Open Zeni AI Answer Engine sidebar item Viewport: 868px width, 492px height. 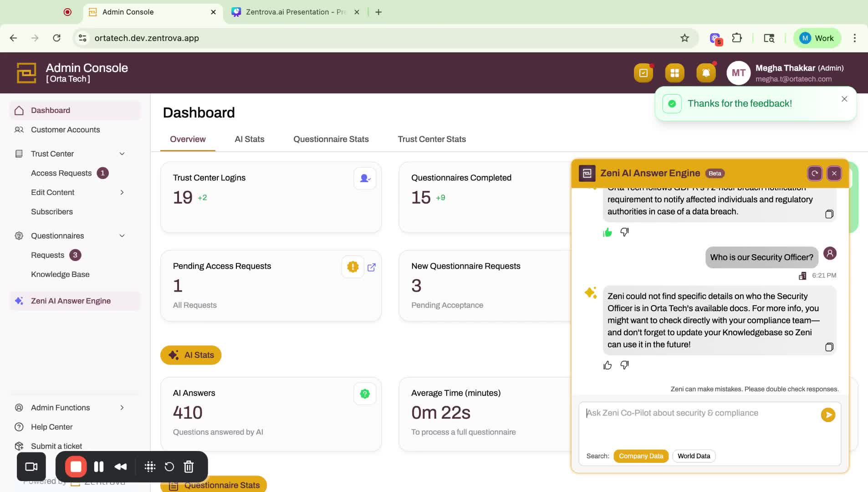click(x=75, y=301)
